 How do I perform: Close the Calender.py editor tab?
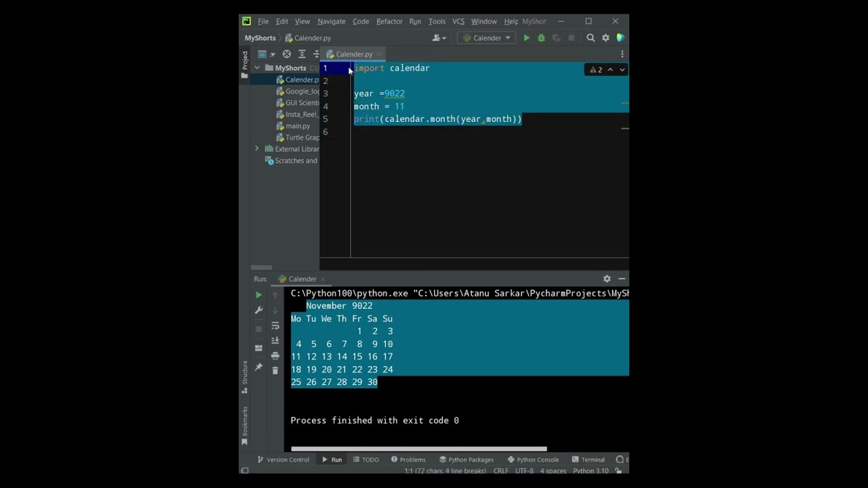[x=379, y=54]
